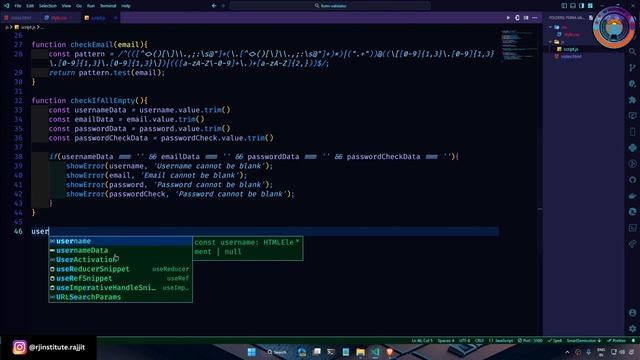Switch to the index.html editor tab
This screenshot has height=360, width=640.
coord(20,18)
